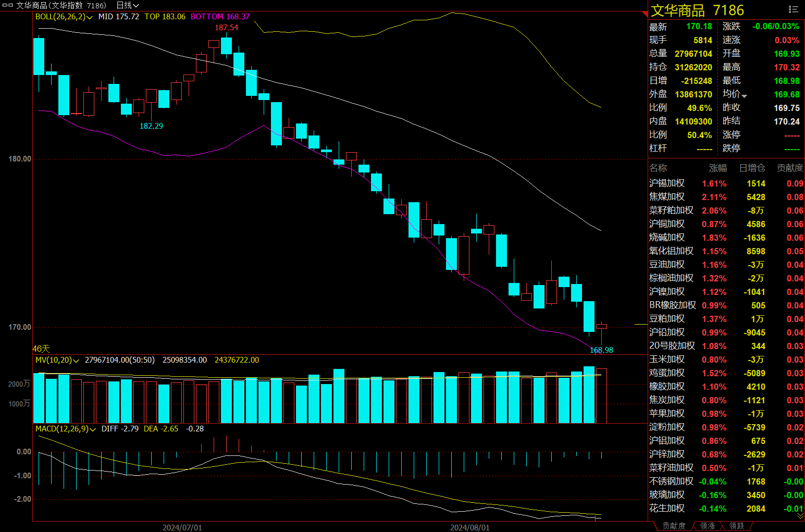The image size is (805, 532).
Task: Select the 淀粉加权 row
Action: coord(726,427)
